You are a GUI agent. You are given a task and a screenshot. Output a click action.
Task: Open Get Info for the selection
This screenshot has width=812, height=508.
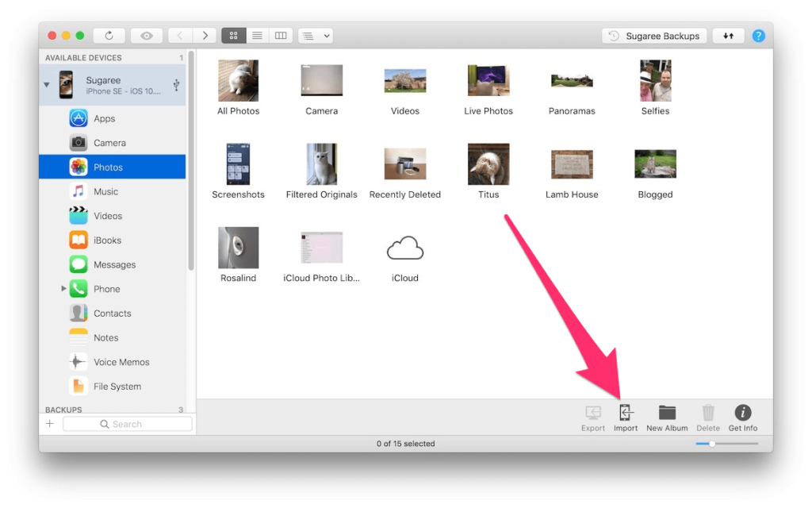point(742,413)
